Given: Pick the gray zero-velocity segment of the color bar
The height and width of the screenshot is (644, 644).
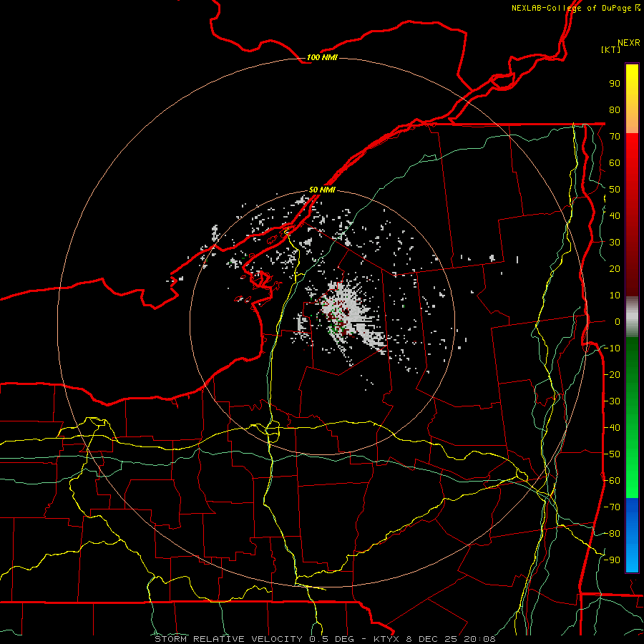Looking at the screenshot, I should (x=632, y=316).
